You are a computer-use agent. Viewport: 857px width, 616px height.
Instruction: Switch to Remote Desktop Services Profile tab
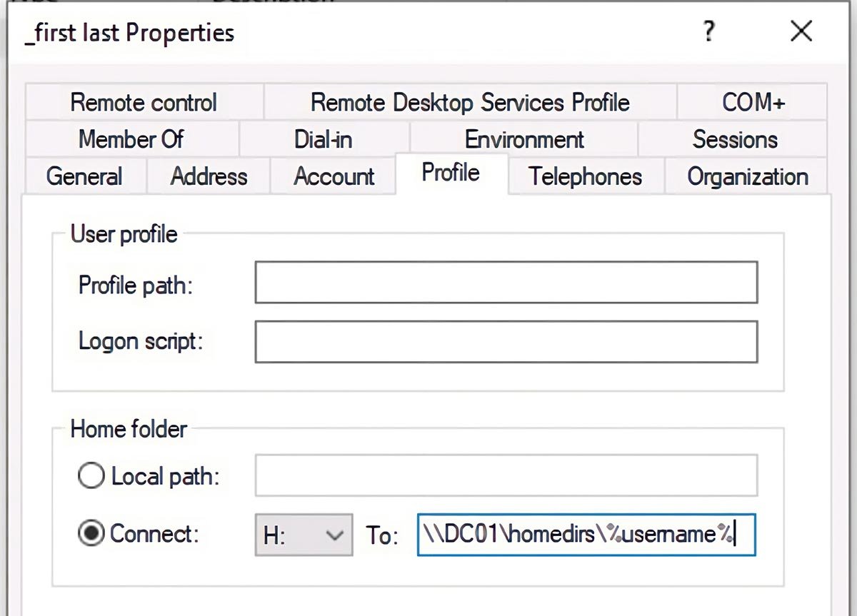(470, 103)
